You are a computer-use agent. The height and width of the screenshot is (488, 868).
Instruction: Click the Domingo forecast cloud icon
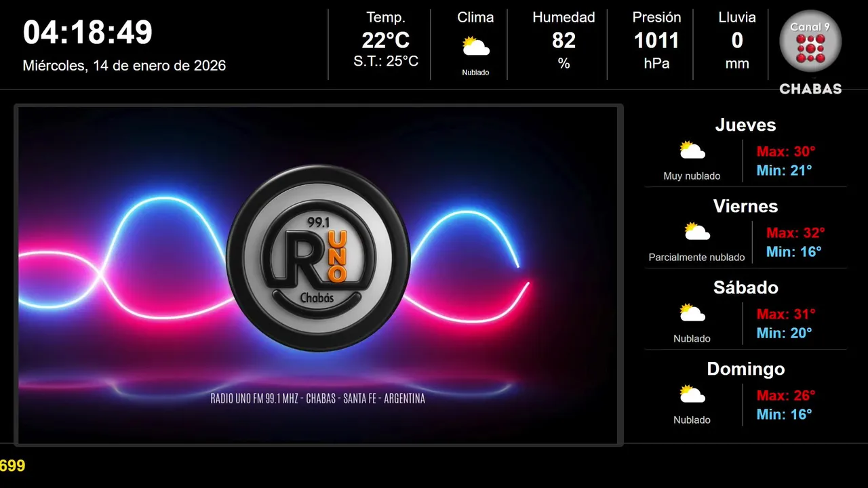[692, 394]
